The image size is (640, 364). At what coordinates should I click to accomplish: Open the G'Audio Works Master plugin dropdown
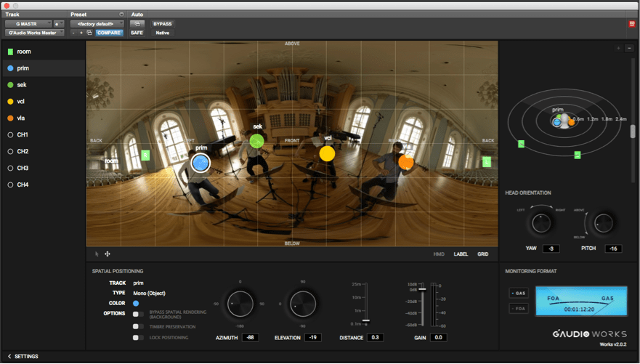[34, 33]
